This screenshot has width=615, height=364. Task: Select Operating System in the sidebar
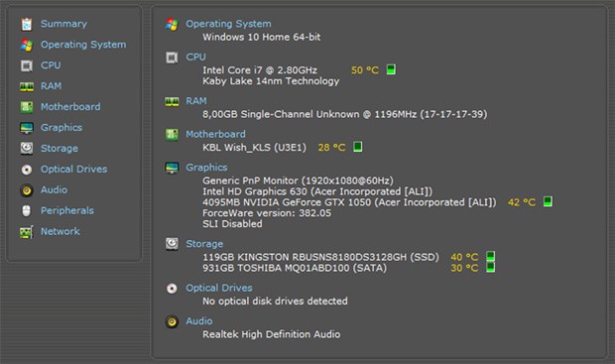pos(83,45)
